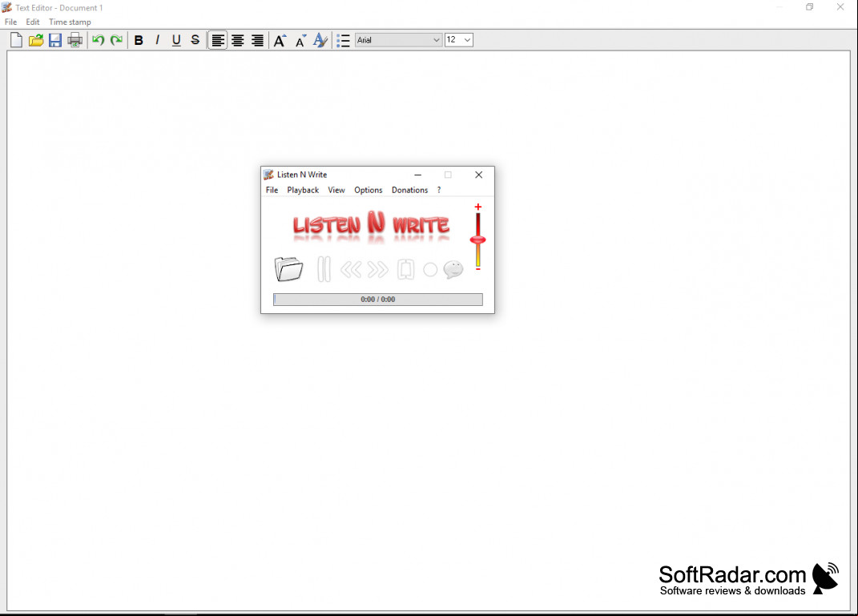Center-align the text
The width and height of the screenshot is (858, 616).
237,40
